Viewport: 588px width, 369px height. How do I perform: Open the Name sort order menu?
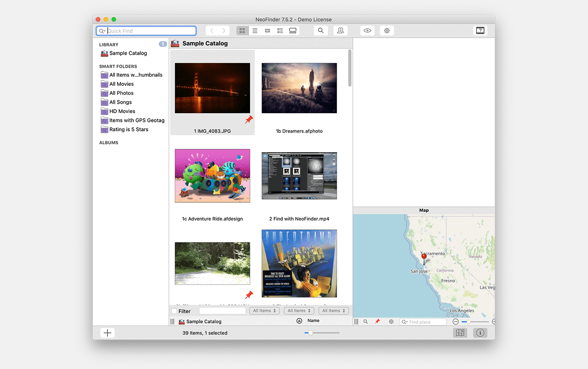pyautogui.click(x=313, y=321)
